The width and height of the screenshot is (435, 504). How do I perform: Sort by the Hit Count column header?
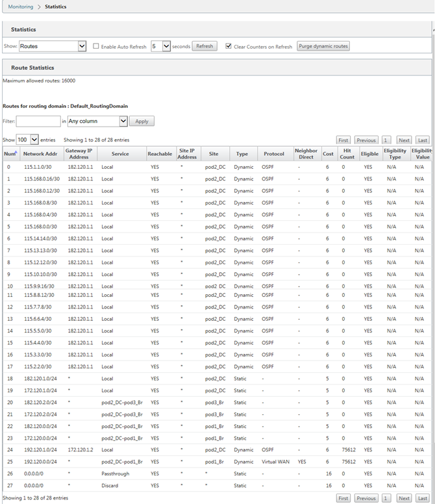pyautogui.click(x=347, y=154)
